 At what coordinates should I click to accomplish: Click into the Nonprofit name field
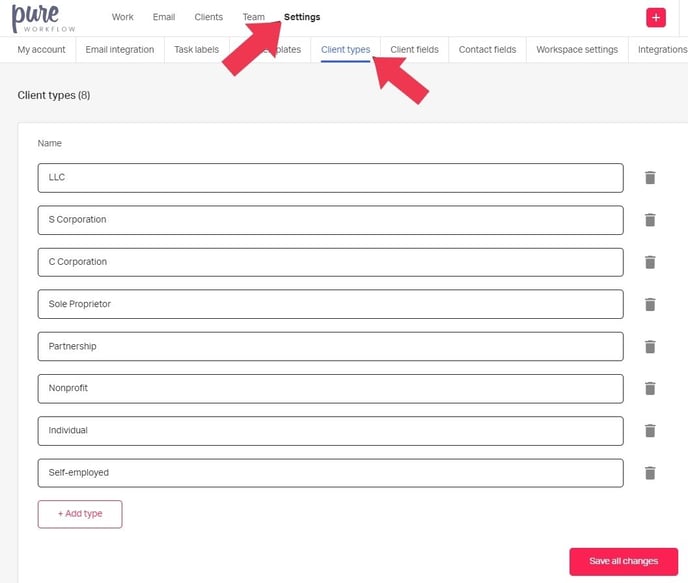330,388
